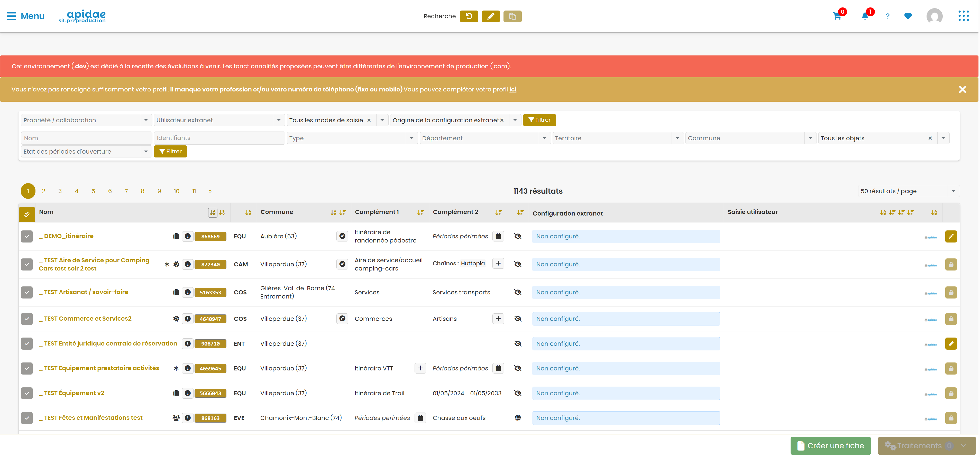Viewport: 980px width, 457px height.
Task: Open the main Menu
Action: (25, 16)
